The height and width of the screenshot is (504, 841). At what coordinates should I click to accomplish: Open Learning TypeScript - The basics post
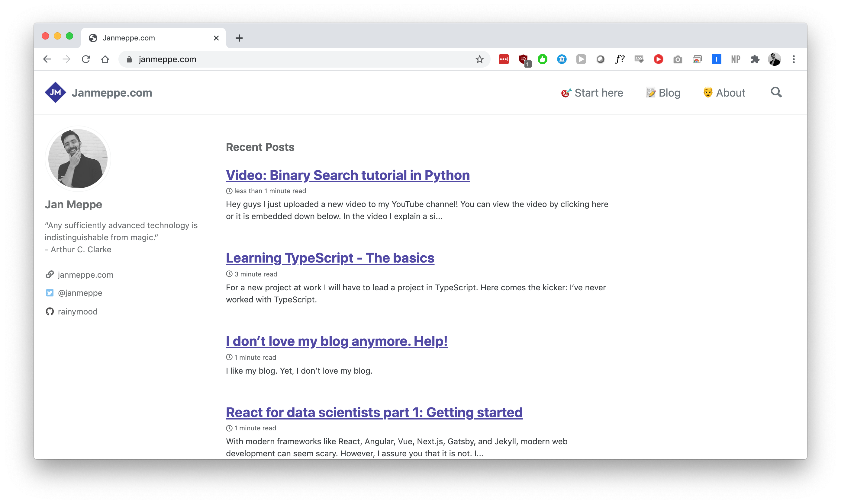(x=330, y=258)
